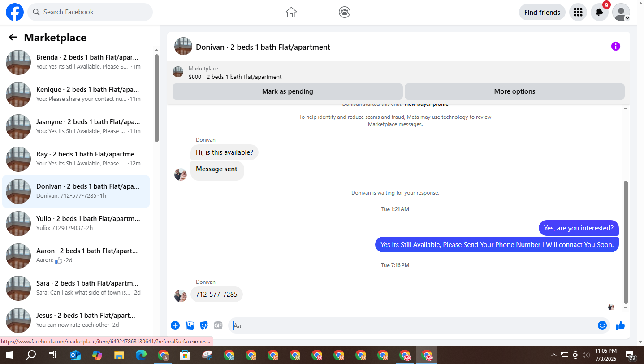Screen dimensions: 644x364
Task: Show hidden system tray icons
Action: (x=554, y=355)
